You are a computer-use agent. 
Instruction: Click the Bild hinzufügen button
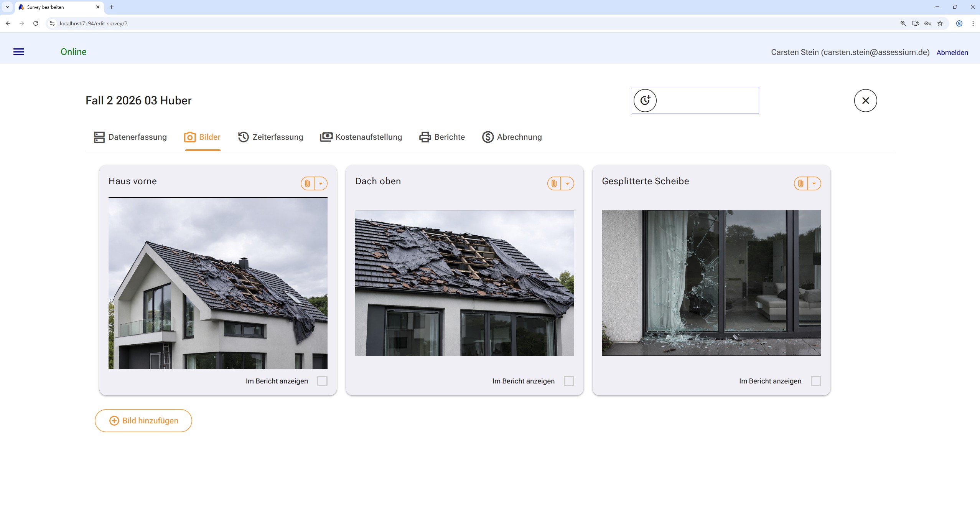pos(143,421)
